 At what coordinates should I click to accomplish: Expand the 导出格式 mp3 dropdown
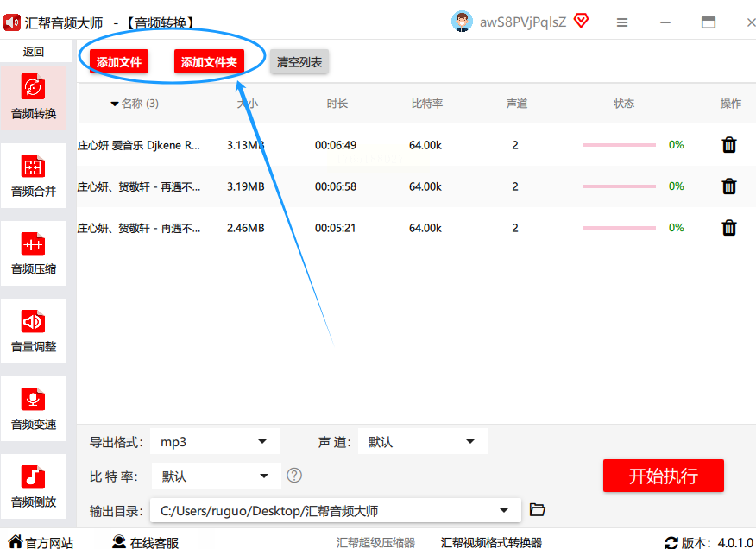(x=215, y=441)
